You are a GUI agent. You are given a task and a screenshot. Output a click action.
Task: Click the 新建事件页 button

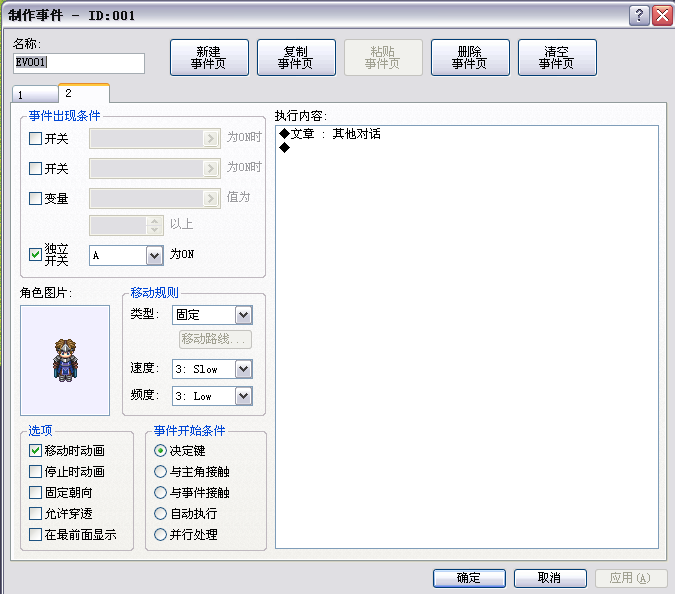[209, 58]
